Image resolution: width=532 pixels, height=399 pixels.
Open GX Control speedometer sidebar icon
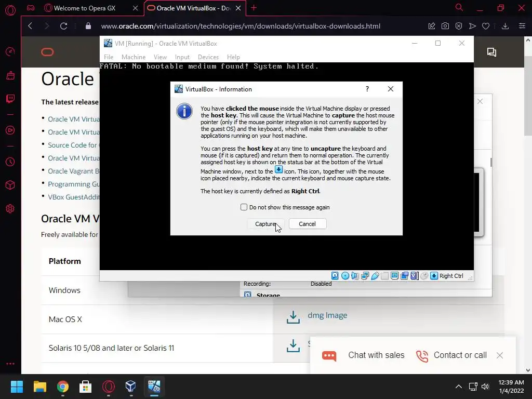10,51
